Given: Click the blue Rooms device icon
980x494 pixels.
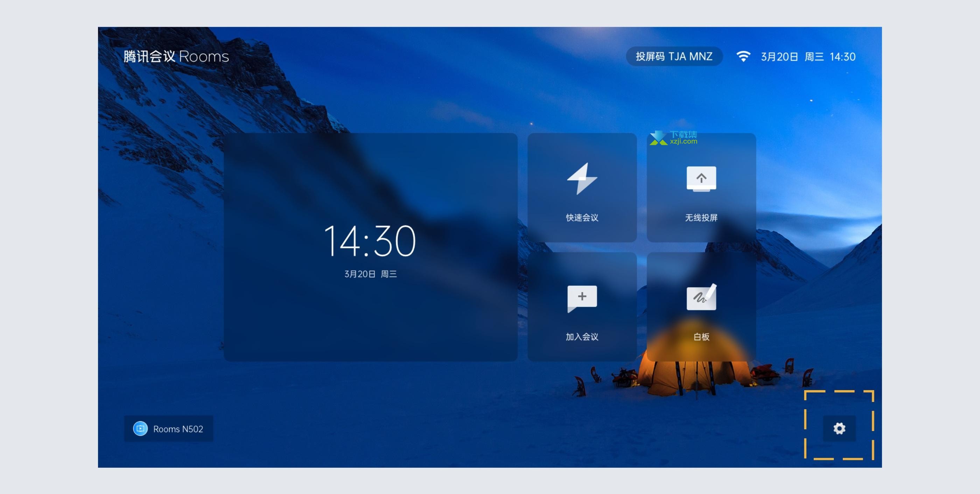Looking at the screenshot, I should 140,429.
